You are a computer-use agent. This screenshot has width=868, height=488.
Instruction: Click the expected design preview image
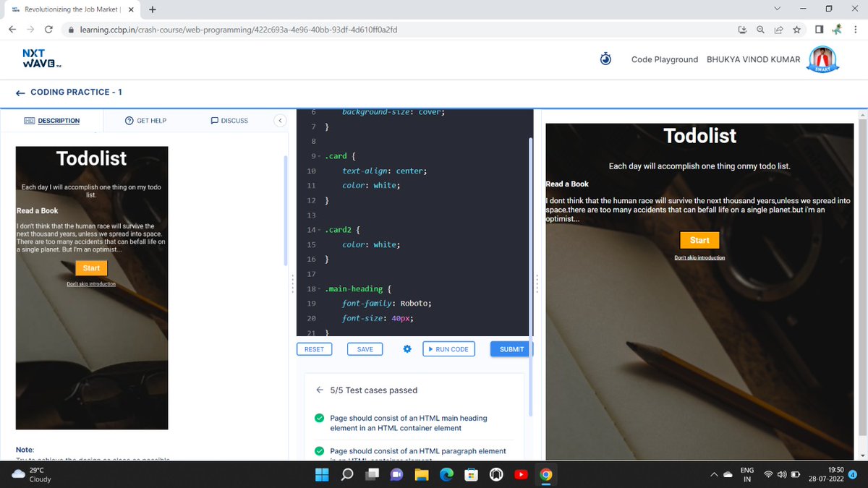pyautogui.click(x=92, y=288)
